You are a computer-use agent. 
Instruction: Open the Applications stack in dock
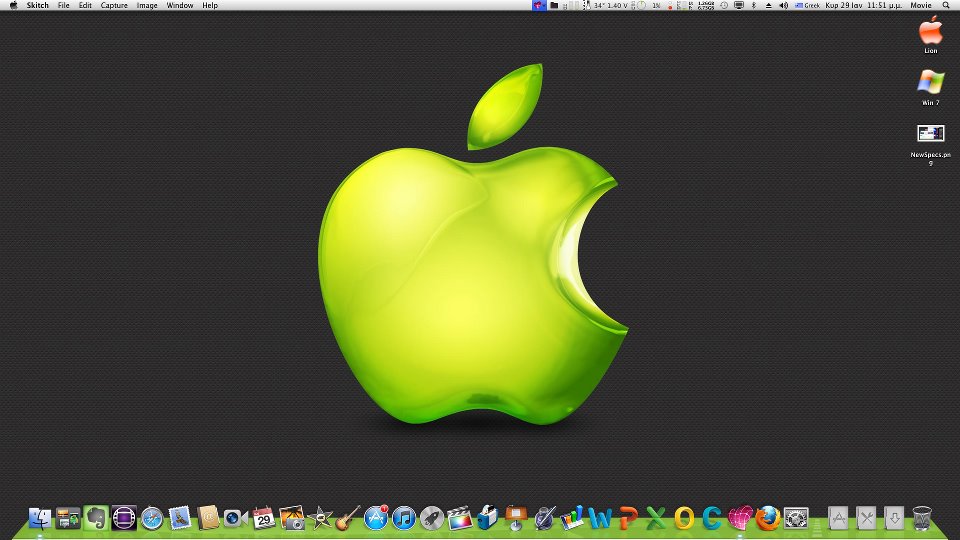click(x=838, y=519)
